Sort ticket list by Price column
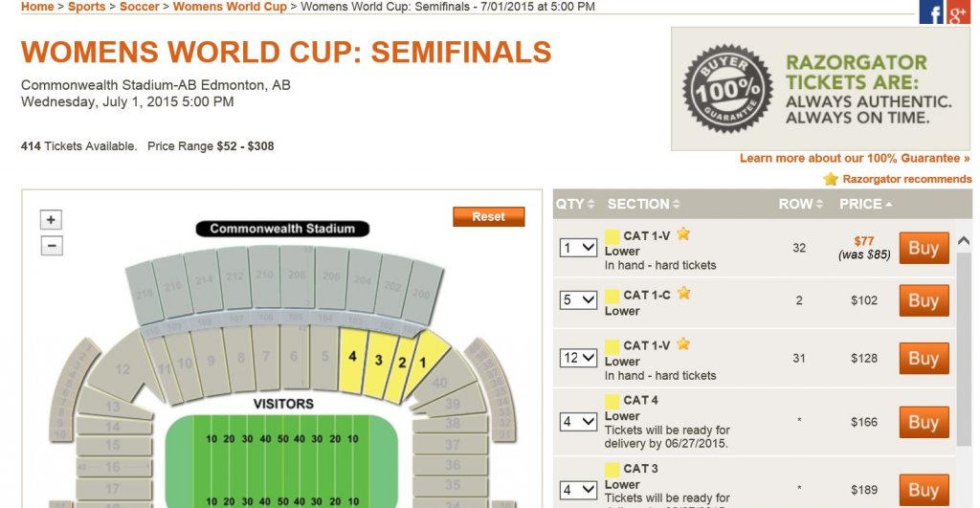The width and height of the screenshot is (980, 508). coord(865,204)
